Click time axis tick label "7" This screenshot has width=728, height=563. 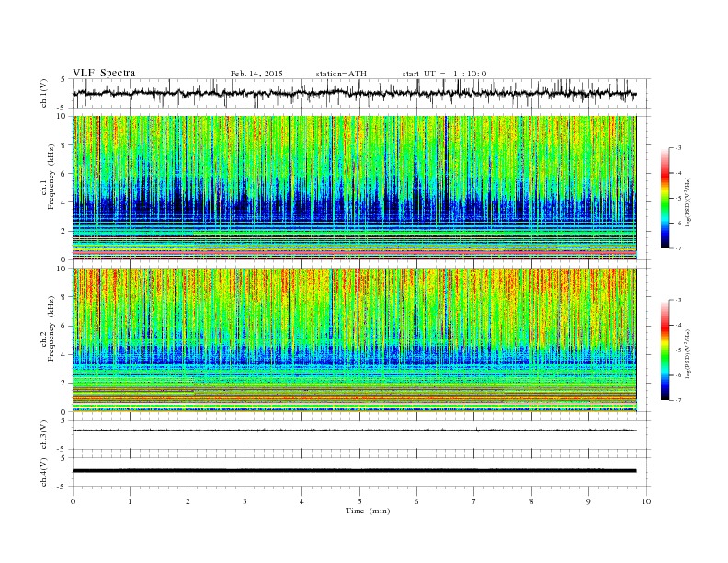(474, 501)
